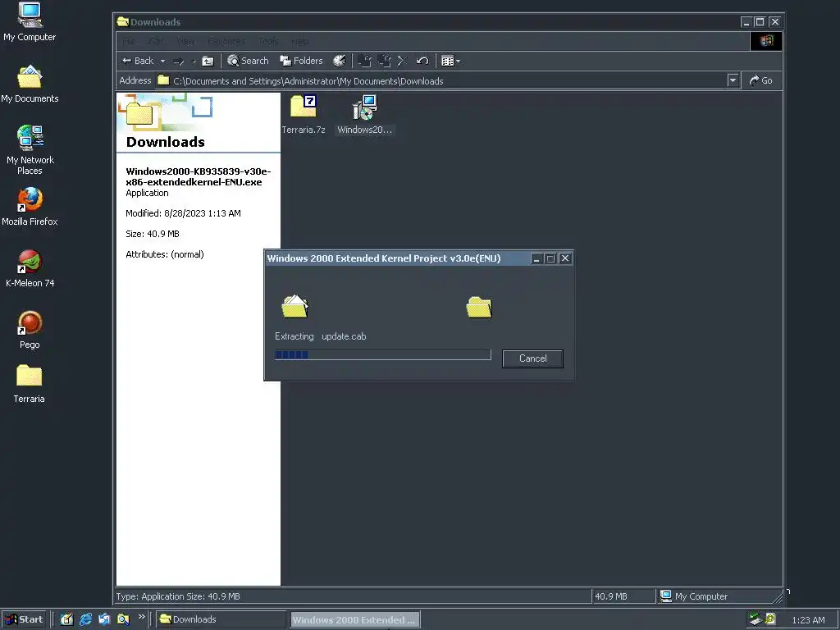
Task: Switch to Windows 2000 Extended taskbar button
Action: tap(354, 620)
